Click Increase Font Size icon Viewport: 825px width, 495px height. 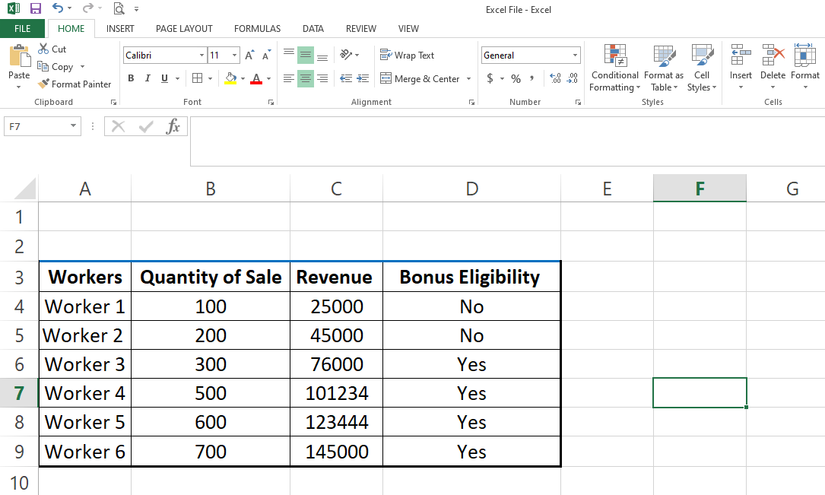[x=250, y=56]
